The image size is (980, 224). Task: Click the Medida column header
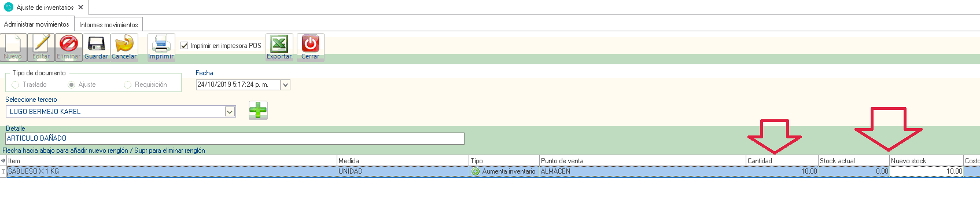click(x=403, y=160)
